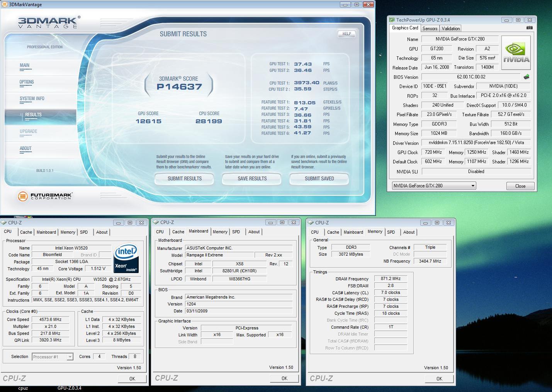This screenshot has width=552, height=392.
Task: Click the QPI Link 3920.3 MHz value
Action: [x=51, y=340]
